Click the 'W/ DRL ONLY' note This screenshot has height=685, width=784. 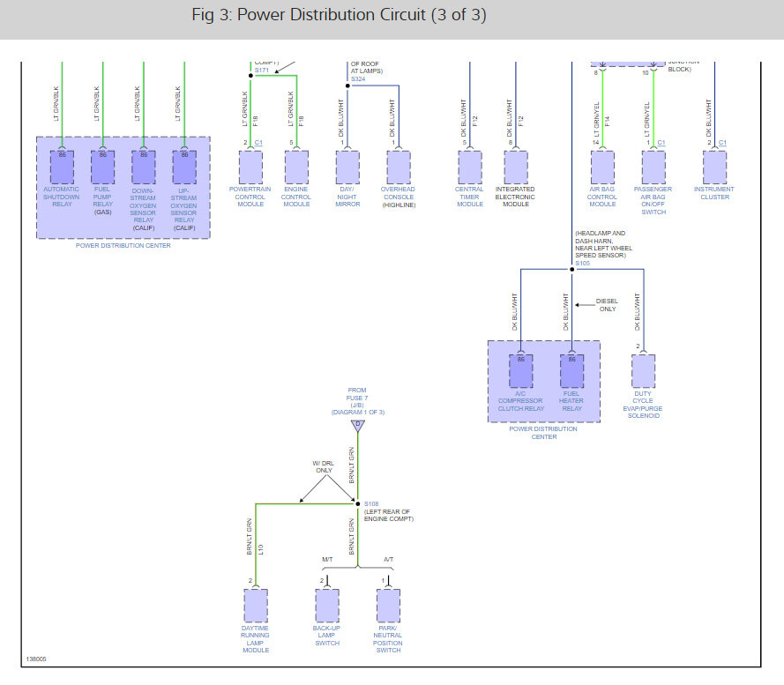pos(324,467)
